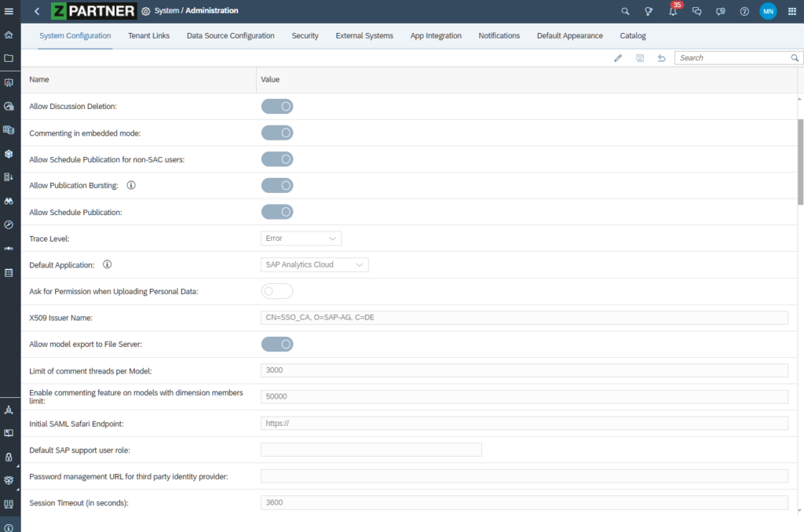Toggle Ask for Permission when Uploading Personal Data
This screenshot has width=804, height=532.
tap(277, 291)
